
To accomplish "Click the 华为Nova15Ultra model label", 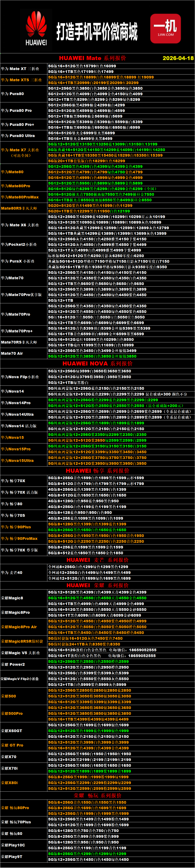I will (x=18, y=460).
